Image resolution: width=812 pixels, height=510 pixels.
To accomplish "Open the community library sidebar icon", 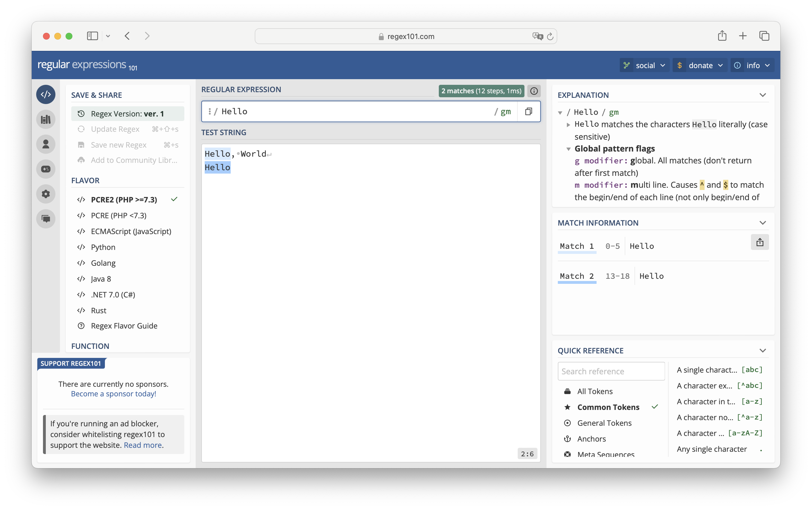I will click(x=46, y=119).
